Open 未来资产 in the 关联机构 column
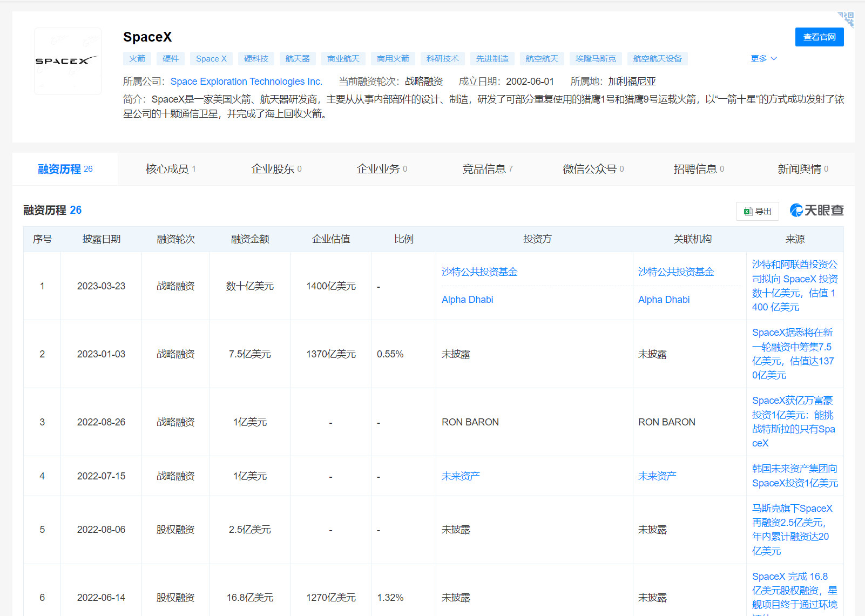Viewport: 865px width, 616px height. (x=657, y=476)
